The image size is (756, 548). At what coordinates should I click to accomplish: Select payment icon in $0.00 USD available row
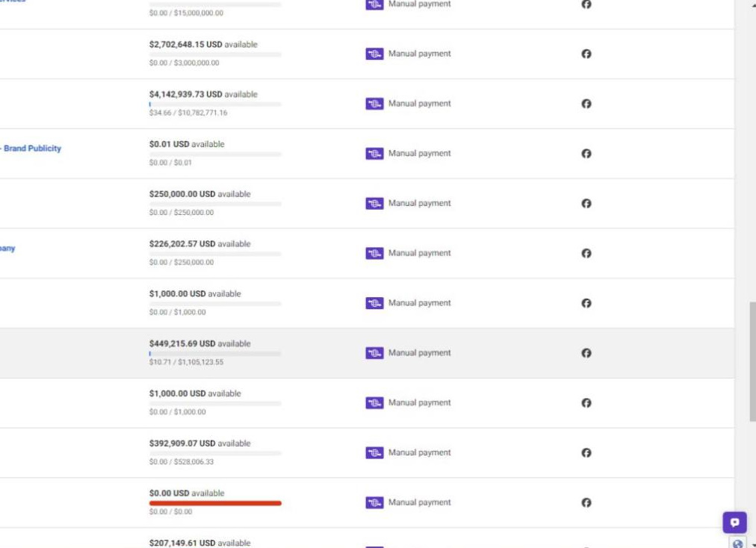[x=374, y=502]
